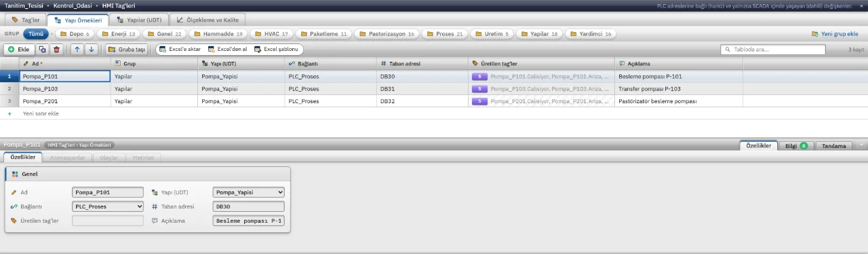Filter by Yardimci group chip
Image resolution: width=868 pixels, height=254 pixels.
point(591,33)
